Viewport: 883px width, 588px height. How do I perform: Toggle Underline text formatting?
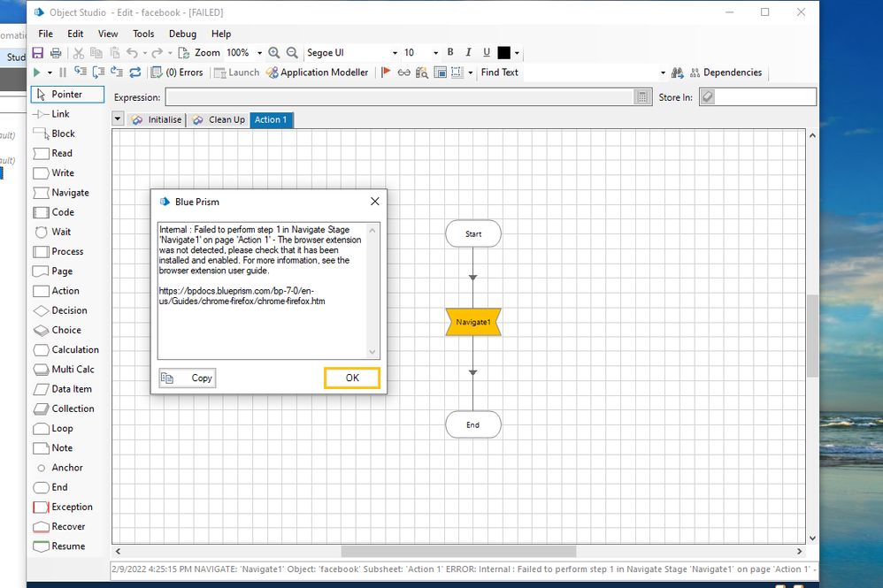point(486,53)
